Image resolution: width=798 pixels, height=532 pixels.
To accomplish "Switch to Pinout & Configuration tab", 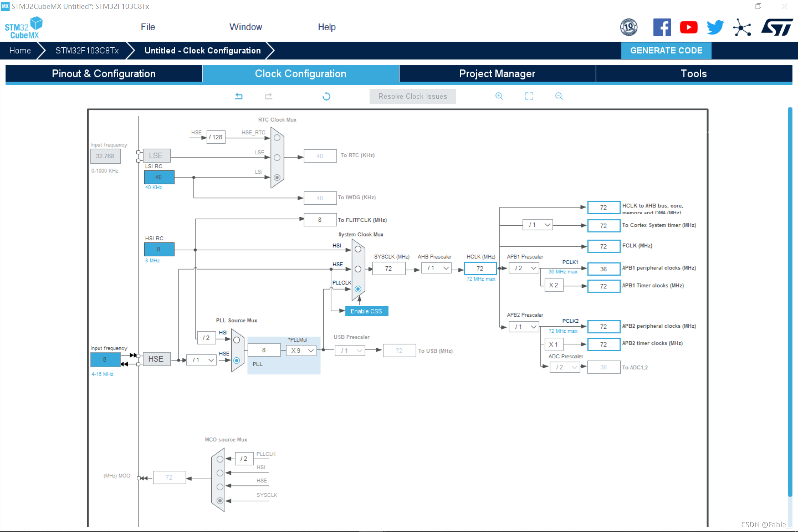I will pos(104,74).
